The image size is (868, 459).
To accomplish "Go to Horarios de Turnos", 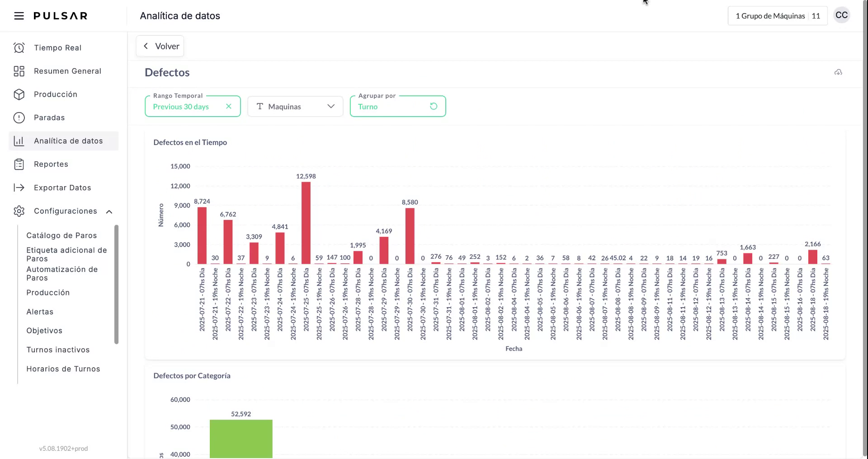I will [63, 369].
